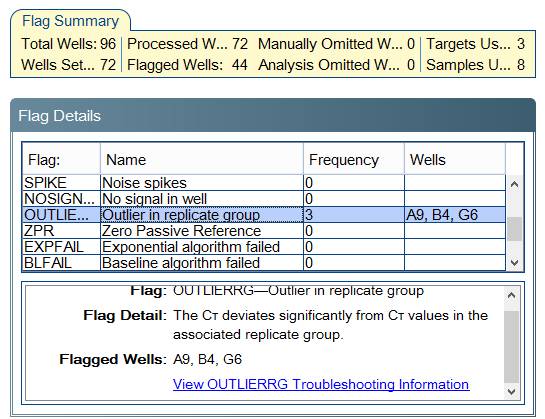
Task: Click the flag detail pane scroll up arrow
Action: tap(511, 296)
